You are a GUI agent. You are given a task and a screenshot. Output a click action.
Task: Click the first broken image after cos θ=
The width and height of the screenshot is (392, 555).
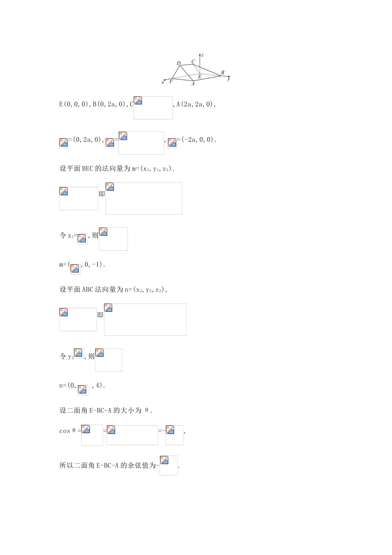tap(92, 435)
